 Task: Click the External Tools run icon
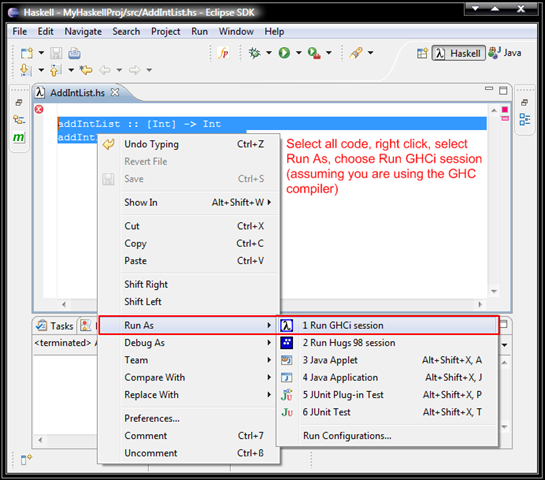click(314, 53)
